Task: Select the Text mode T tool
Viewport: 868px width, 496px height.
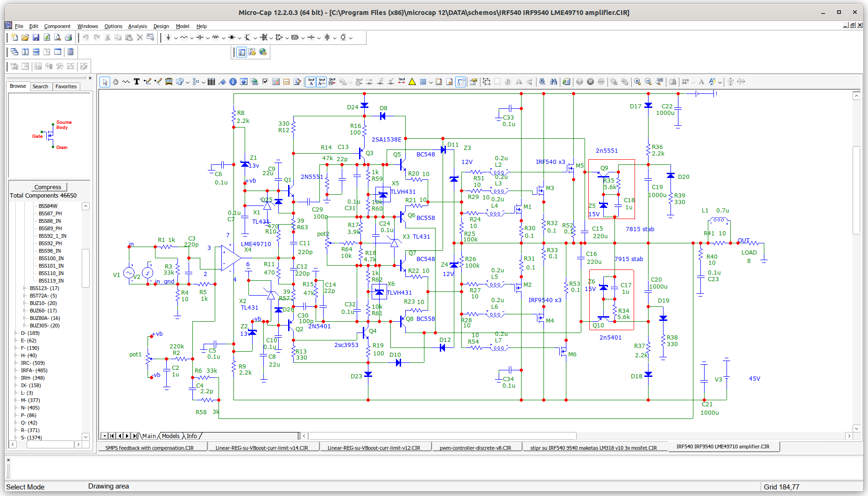Action: [x=137, y=82]
